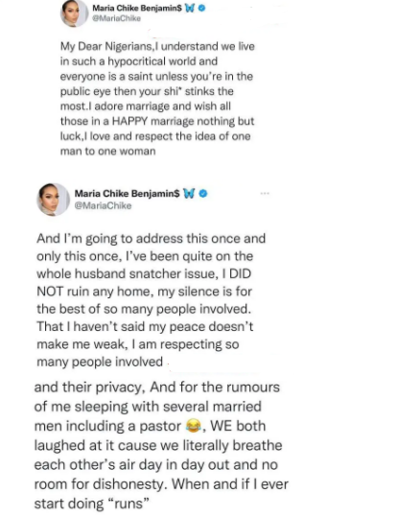
Task: Open the second @MariaChike handle
Action: 103,205
